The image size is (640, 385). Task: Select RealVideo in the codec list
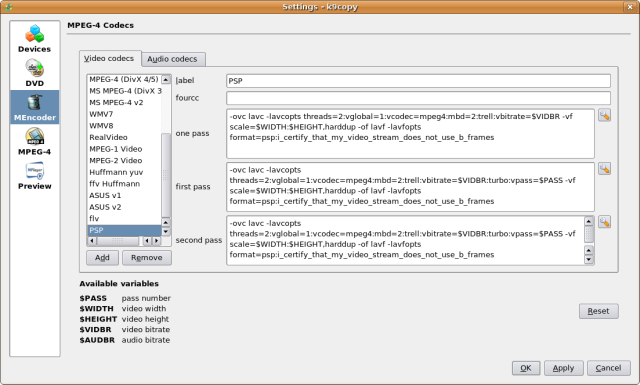[124, 138]
